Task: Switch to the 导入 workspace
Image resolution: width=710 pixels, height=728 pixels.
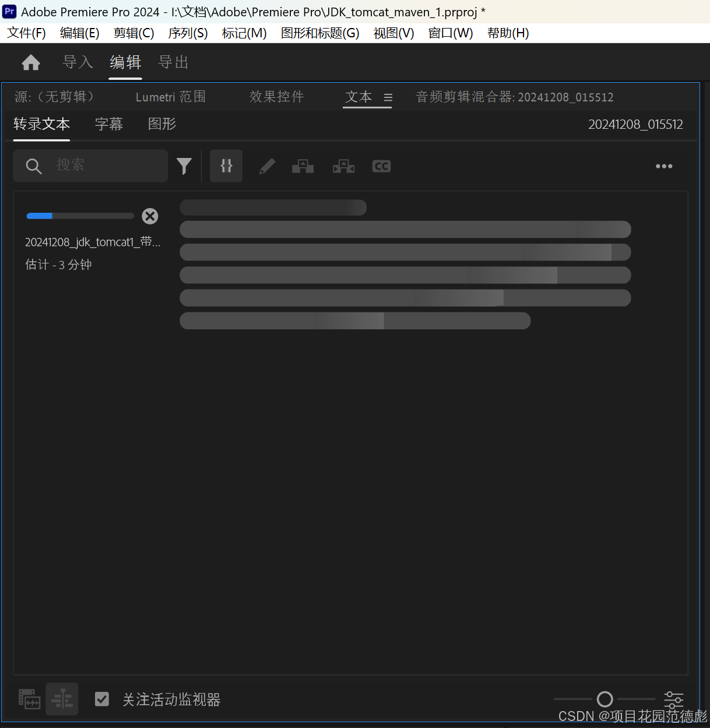Action: pyautogui.click(x=78, y=62)
